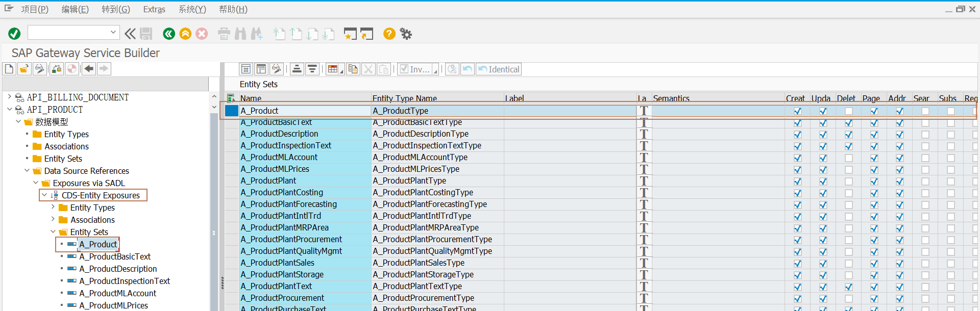Screen dimensions: 980x311
Task: Click the Create New Session window icon
Action: pyautogui.click(x=350, y=34)
